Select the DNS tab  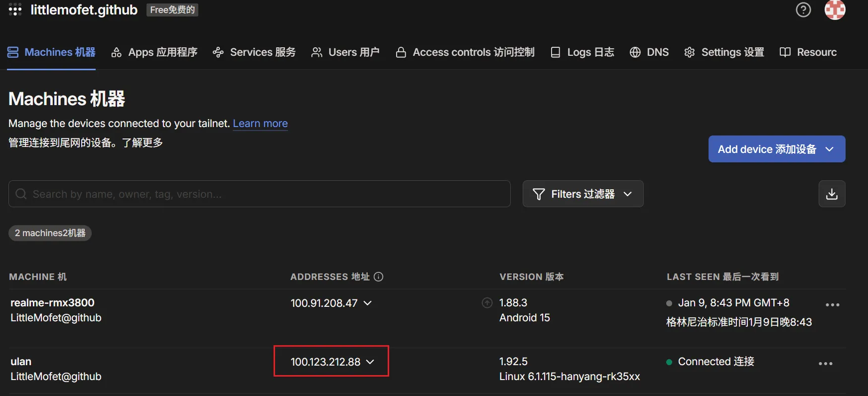(649, 52)
